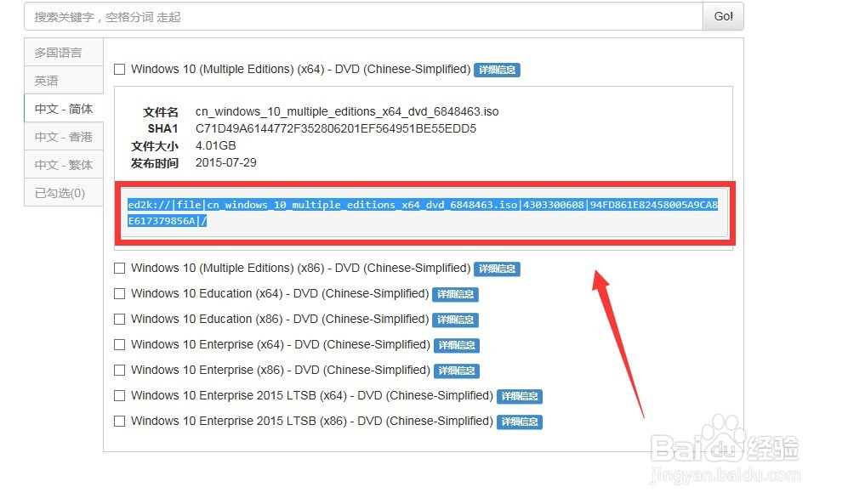The width and height of the screenshot is (848, 504).
Task: Click Windows 10 Education x64 title text
Action: (280, 293)
